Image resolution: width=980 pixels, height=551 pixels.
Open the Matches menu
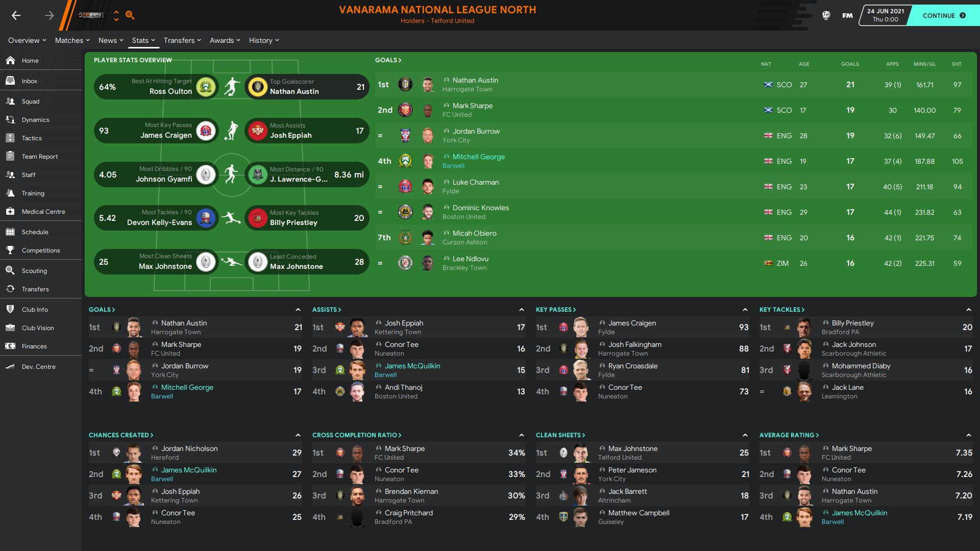coord(72,40)
